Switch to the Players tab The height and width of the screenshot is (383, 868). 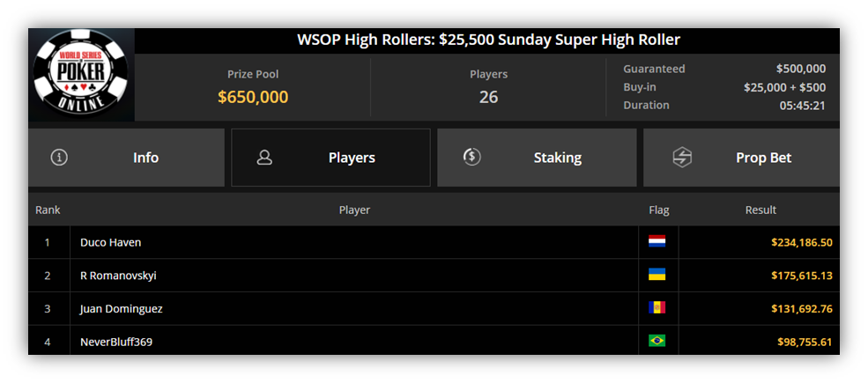[x=330, y=158]
